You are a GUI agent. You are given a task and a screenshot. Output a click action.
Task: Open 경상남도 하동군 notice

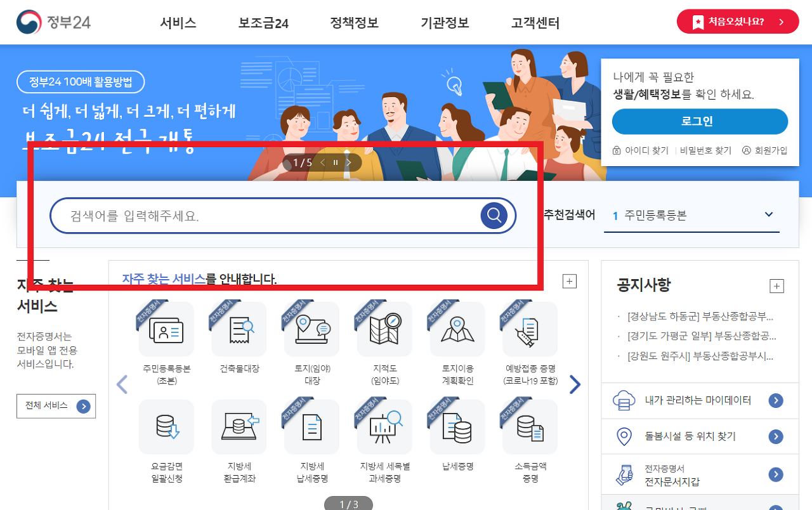pyautogui.click(x=700, y=317)
